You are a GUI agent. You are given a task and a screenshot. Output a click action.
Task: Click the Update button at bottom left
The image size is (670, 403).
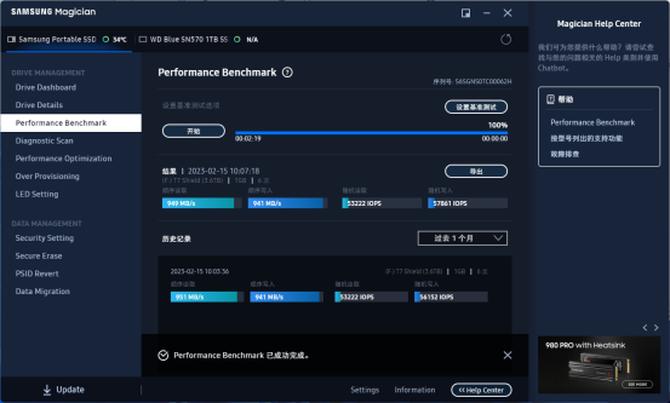click(x=63, y=390)
